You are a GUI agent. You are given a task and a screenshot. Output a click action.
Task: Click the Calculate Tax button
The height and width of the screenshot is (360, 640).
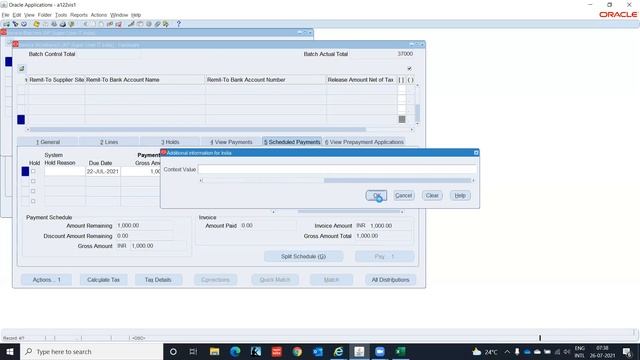[103, 280]
